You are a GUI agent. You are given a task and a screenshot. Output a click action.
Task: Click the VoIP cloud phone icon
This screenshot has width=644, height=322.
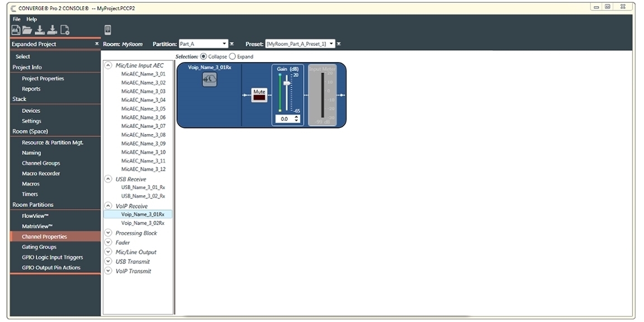tap(210, 80)
